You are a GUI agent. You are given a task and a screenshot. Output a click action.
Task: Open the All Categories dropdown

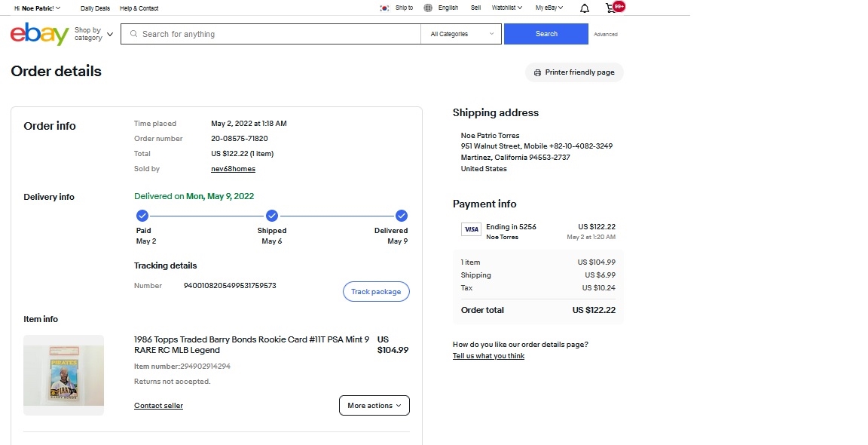(461, 34)
